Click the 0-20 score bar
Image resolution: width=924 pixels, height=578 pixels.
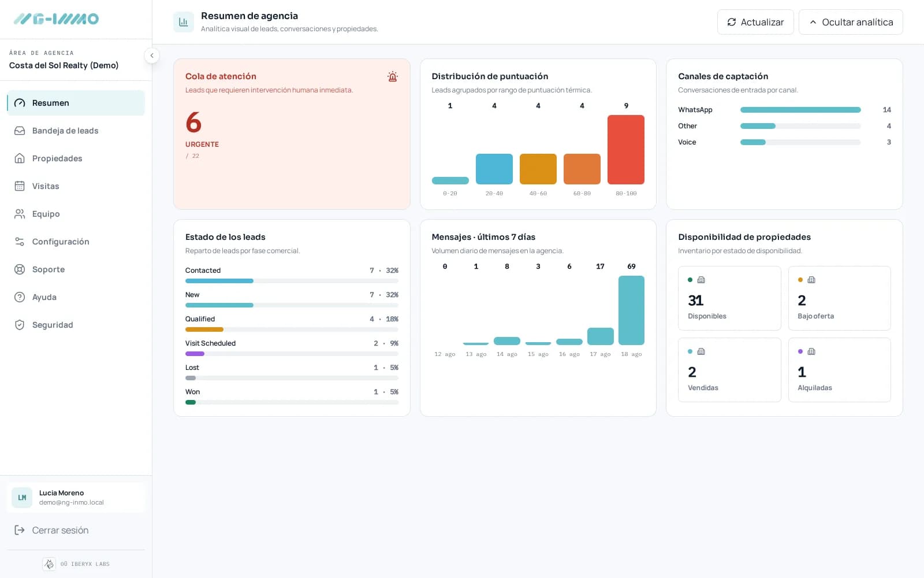point(450,180)
